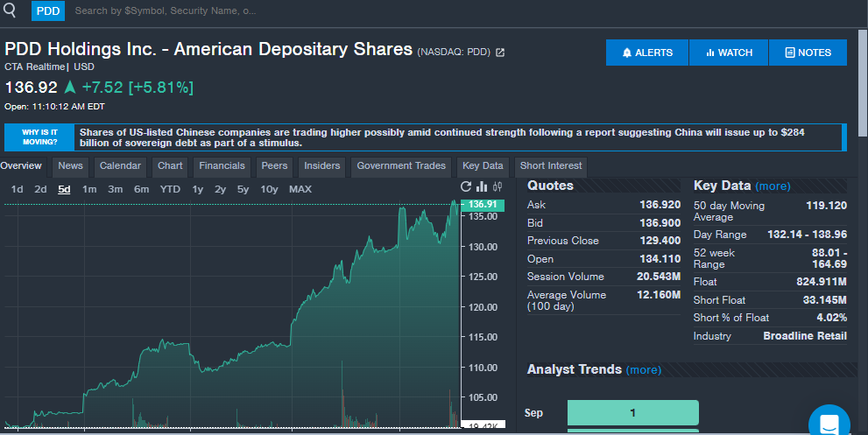Click the chart refresh icon
868x435 pixels.
(x=466, y=186)
